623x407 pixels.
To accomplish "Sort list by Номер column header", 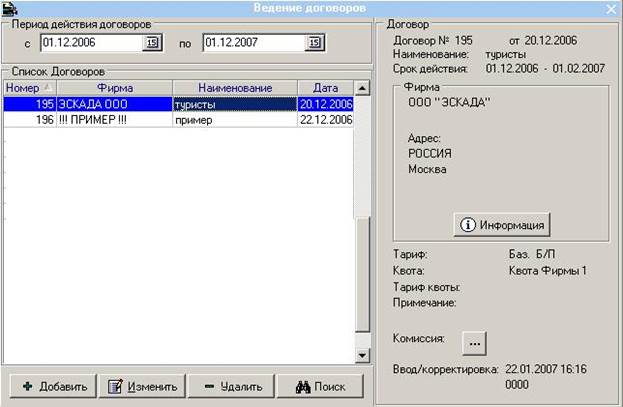I will [28, 88].
